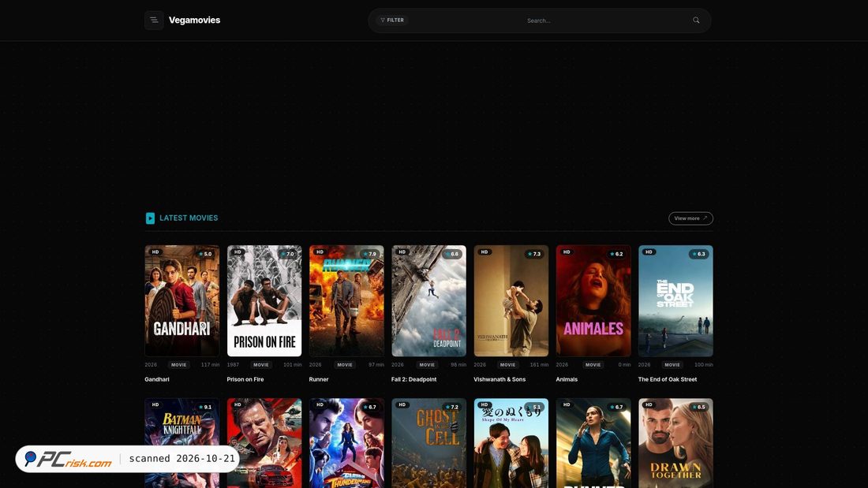The width and height of the screenshot is (868, 488).
Task: Click the Animals title link
Action: coord(567,379)
